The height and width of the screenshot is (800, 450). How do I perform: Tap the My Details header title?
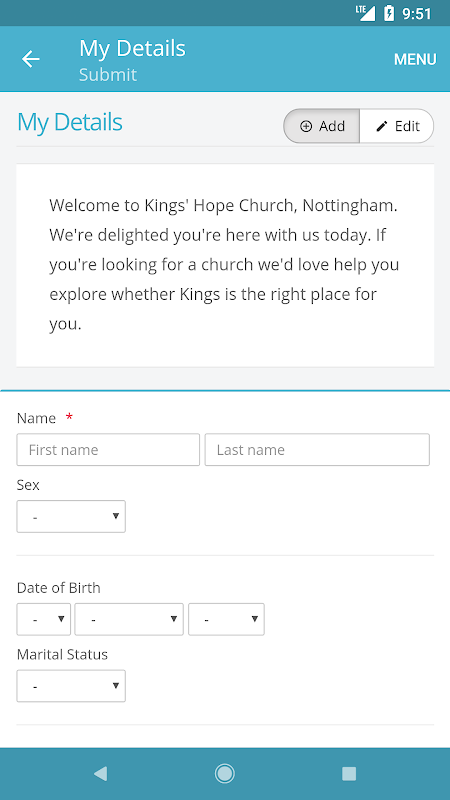132,48
